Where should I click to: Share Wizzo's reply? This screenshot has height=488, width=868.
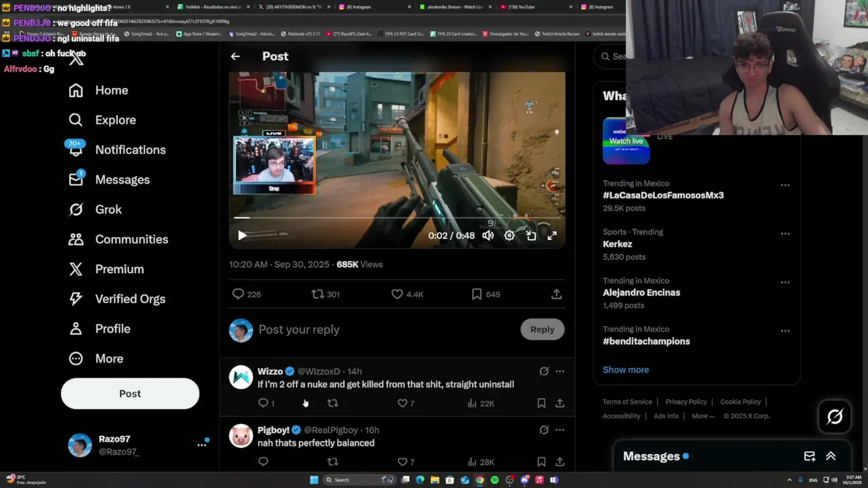click(559, 403)
